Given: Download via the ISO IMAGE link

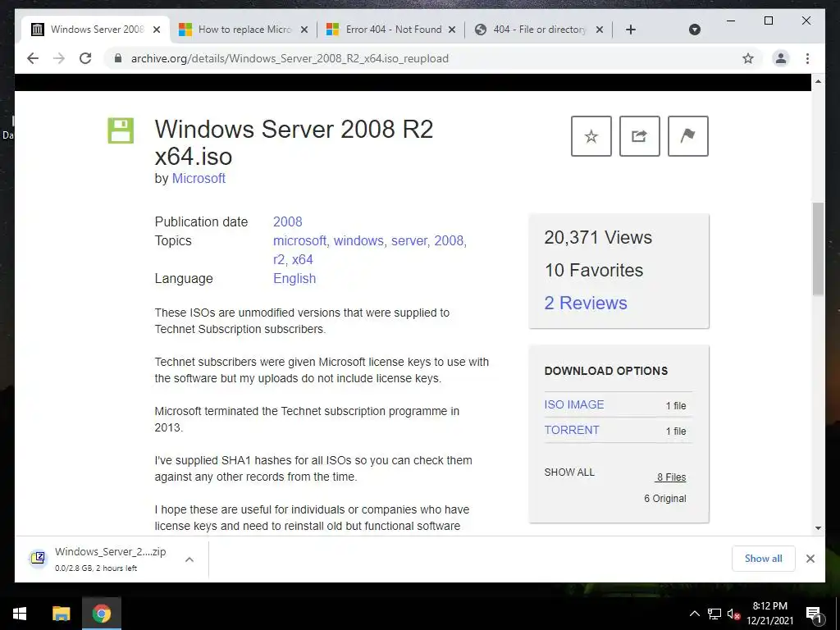Looking at the screenshot, I should coord(573,404).
